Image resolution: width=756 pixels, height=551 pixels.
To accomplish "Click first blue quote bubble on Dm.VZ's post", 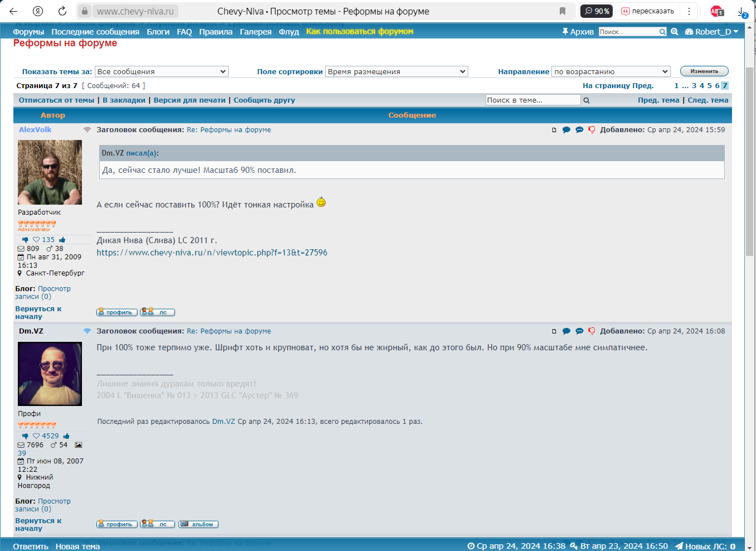I will coord(566,331).
